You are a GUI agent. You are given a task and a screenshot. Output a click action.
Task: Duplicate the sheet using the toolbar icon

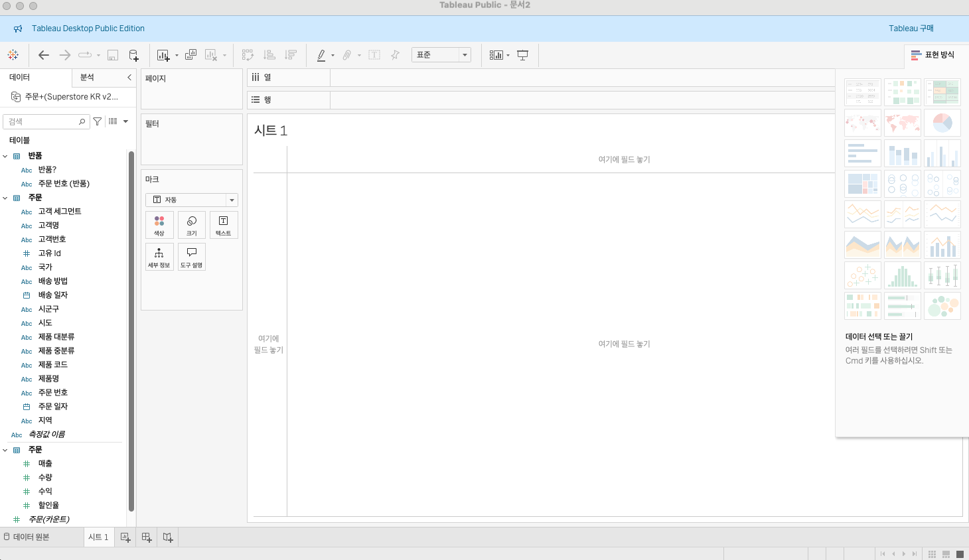pos(190,55)
